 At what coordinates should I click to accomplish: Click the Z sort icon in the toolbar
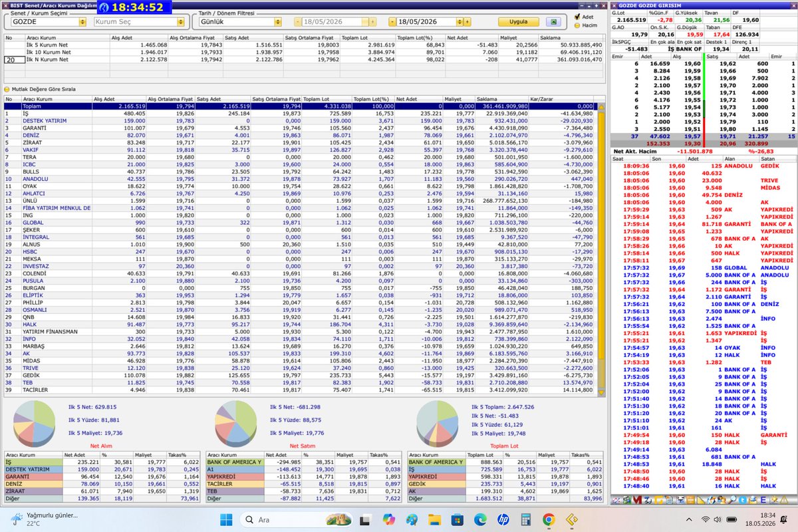[648, 500]
